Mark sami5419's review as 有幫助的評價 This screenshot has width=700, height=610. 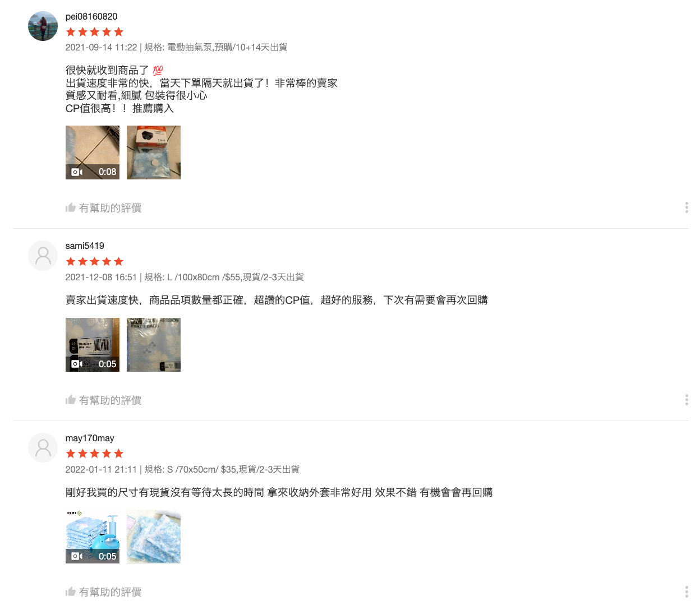click(104, 400)
